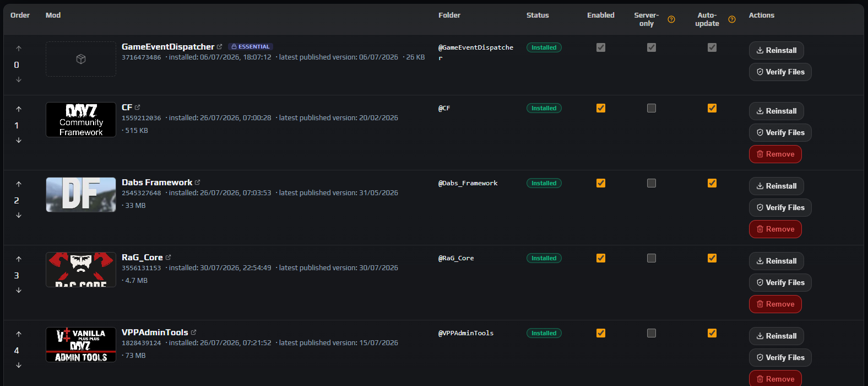
Task: Click the Folder column header
Action: click(x=449, y=15)
